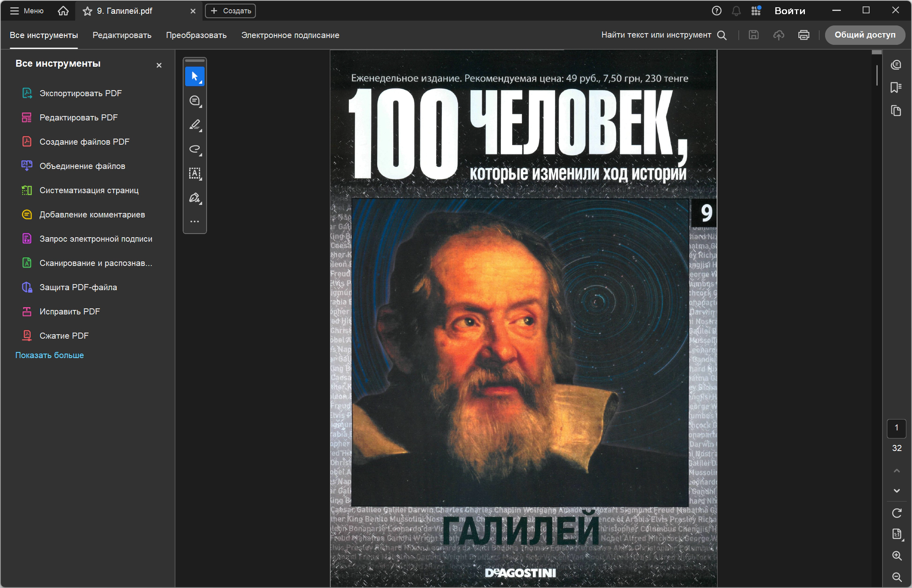912x588 pixels.
Task: Switch to the Преобразовать tab
Action: pos(196,35)
